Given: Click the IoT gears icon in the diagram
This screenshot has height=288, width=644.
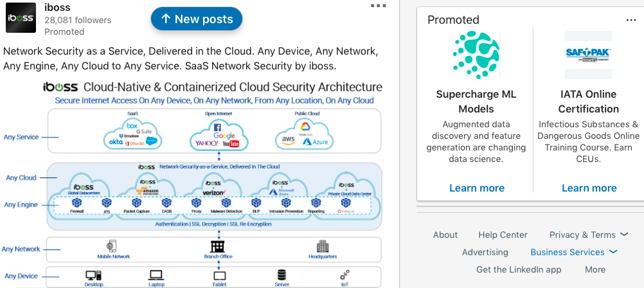Looking at the screenshot, I should [x=344, y=275].
